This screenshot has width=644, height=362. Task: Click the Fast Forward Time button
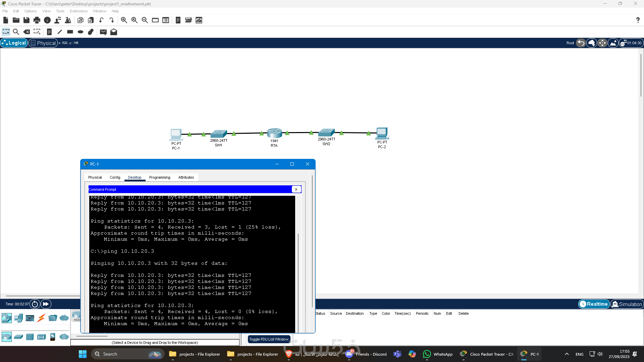[46, 304]
